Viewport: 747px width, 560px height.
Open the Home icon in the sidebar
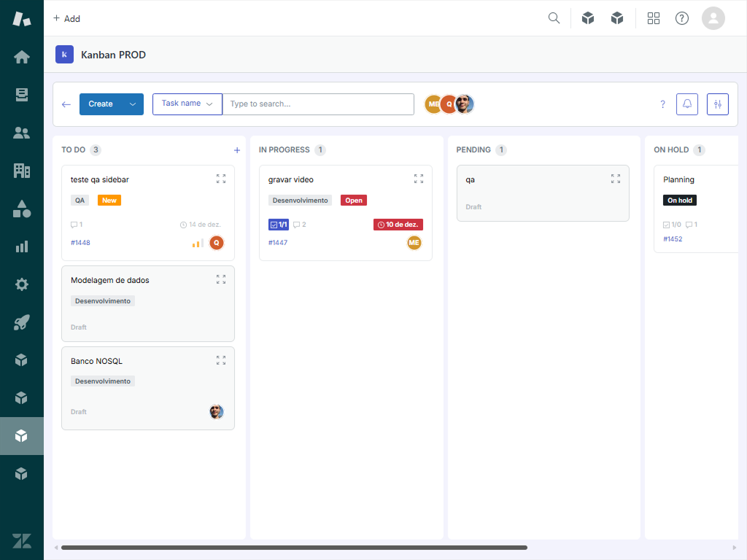point(21,56)
